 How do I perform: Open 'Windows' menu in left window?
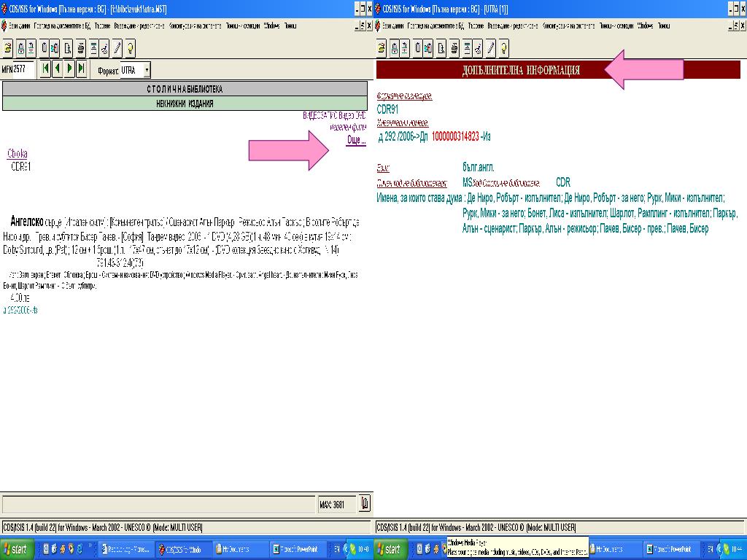click(x=272, y=26)
